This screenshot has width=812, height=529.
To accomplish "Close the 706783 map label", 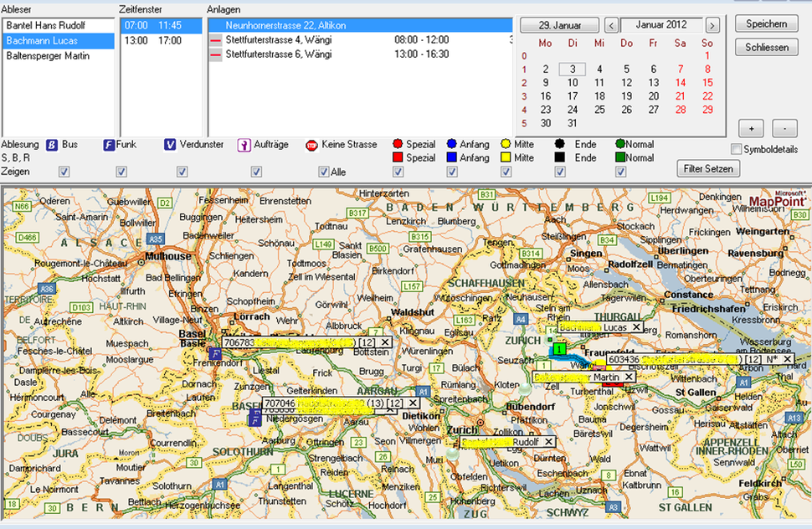I will (x=385, y=342).
